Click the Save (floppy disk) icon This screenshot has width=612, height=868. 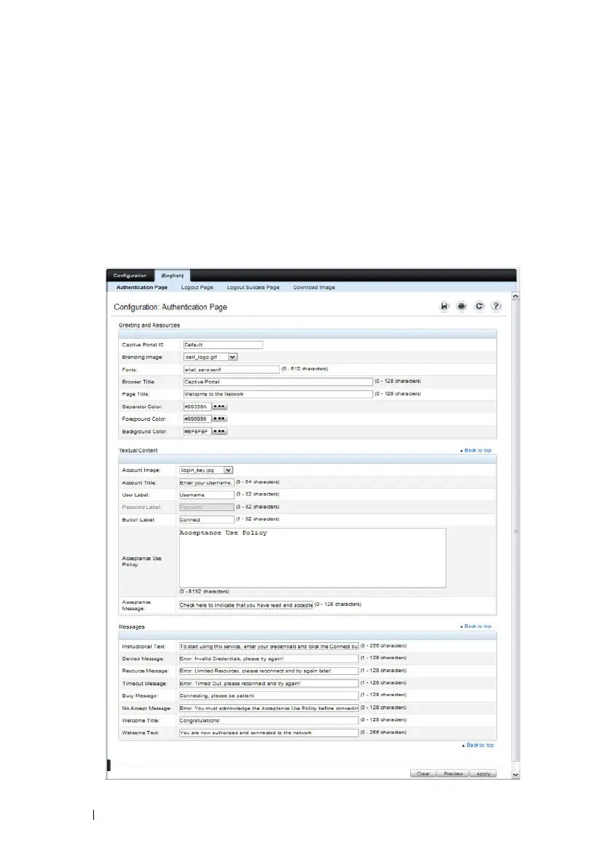pyautogui.click(x=444, y=307)
